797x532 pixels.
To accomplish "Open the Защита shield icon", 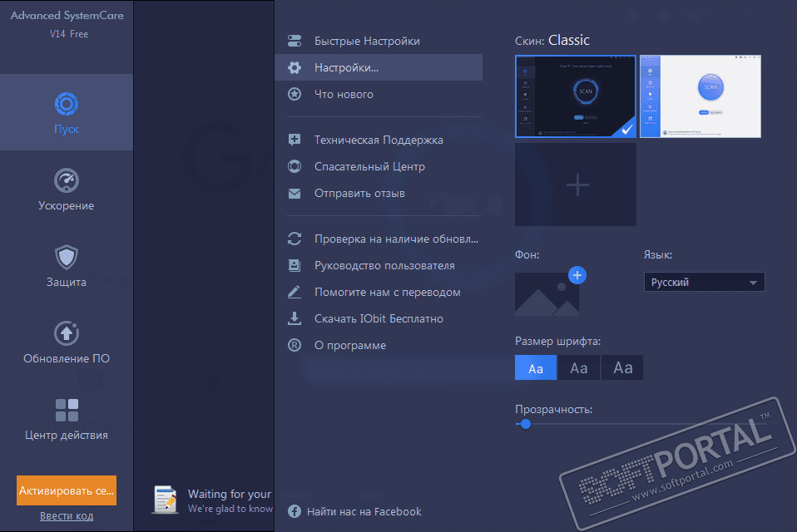I will point(66,257).
